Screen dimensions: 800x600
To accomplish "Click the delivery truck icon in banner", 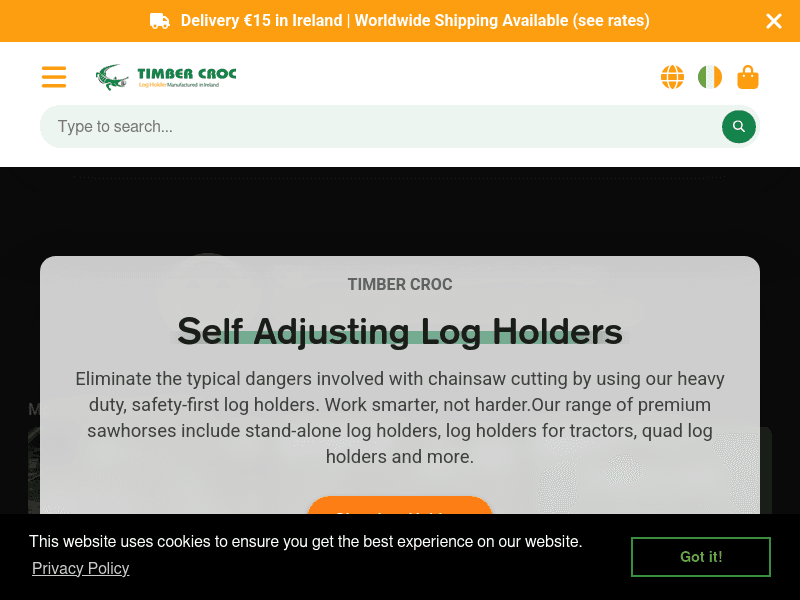I will pos(160,21).
